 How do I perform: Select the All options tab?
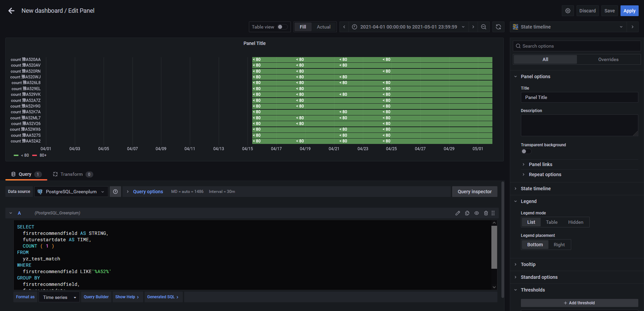pos(545,59)
